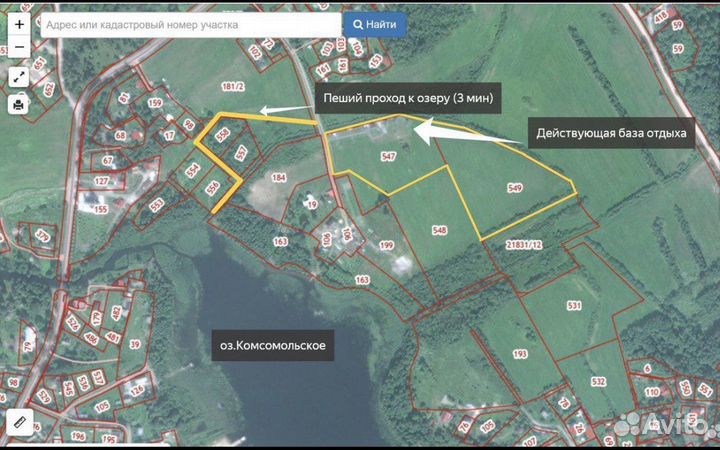Select parcel 548 on the map
The width and height of the screenshot is (720, 450).
click(x=439, y=229)
